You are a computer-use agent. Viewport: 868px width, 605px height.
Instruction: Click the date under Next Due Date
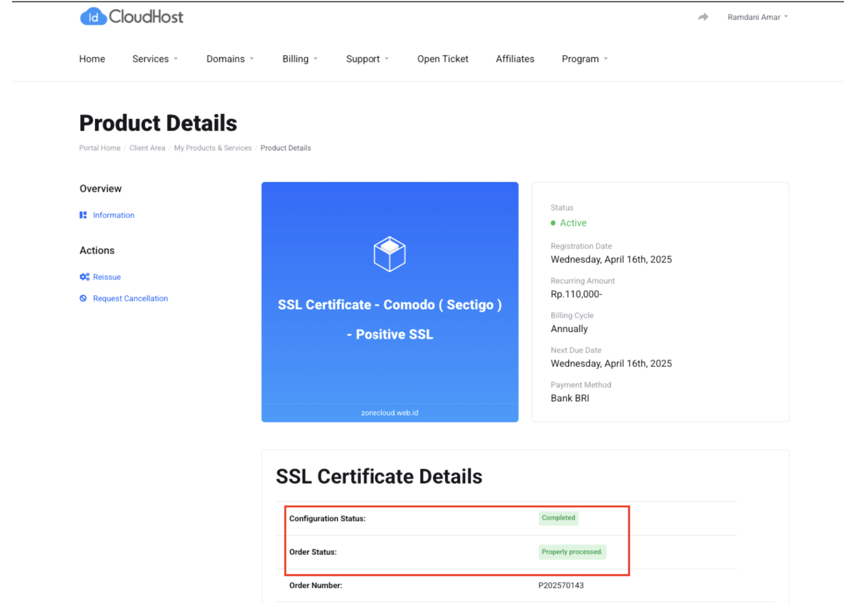611,363
